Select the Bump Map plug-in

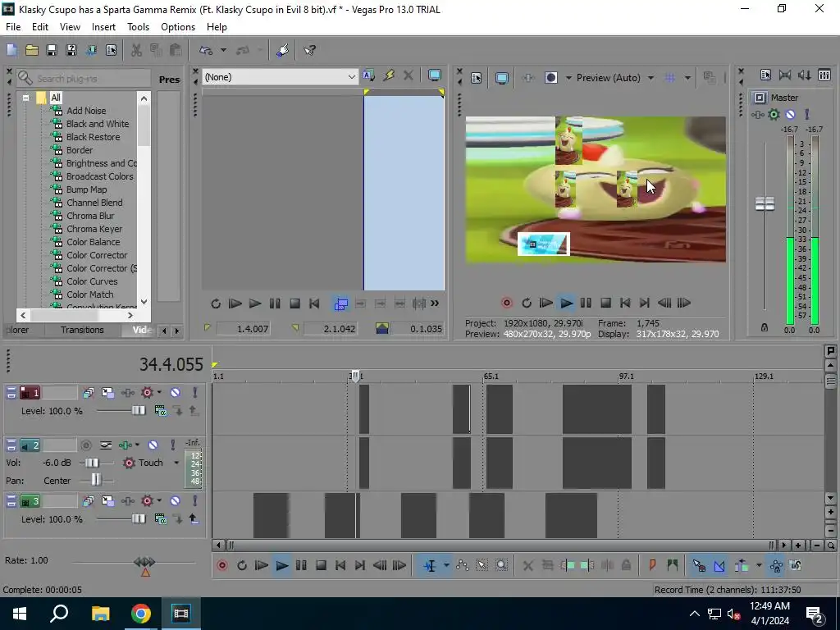click(86, 189)
